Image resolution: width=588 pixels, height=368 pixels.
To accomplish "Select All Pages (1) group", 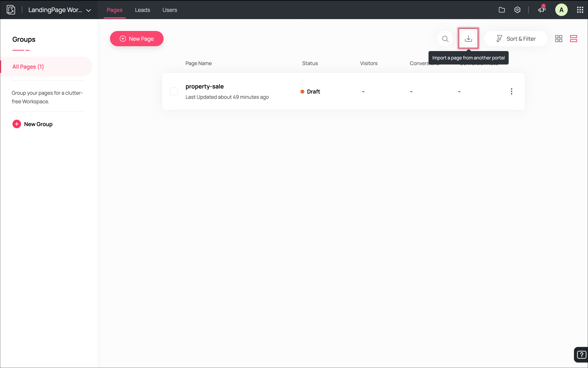I will (x=28, y=67).
